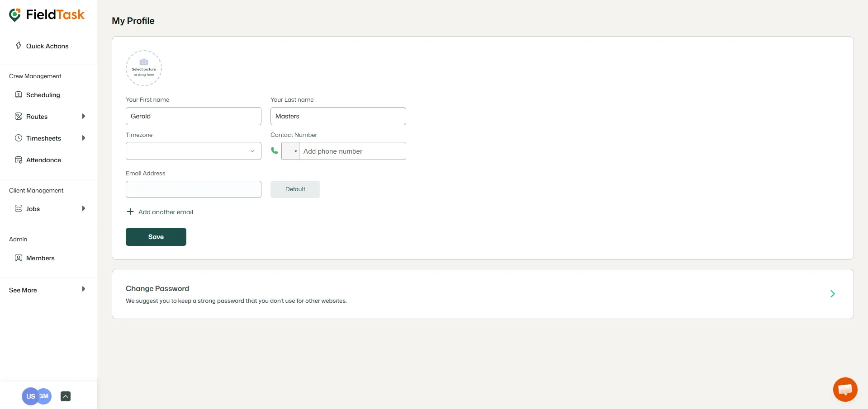Click the Contact Number label

294,135
